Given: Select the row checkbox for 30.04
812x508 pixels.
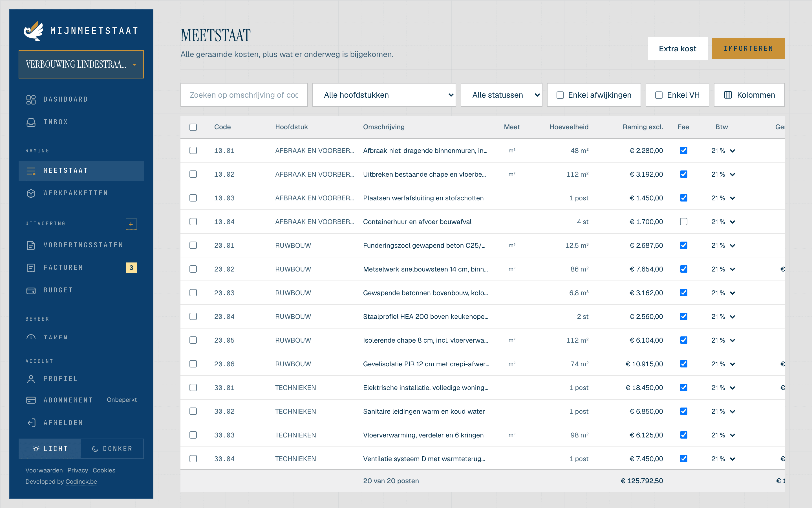Looking at the screenshot, I should tap(193, 459).
